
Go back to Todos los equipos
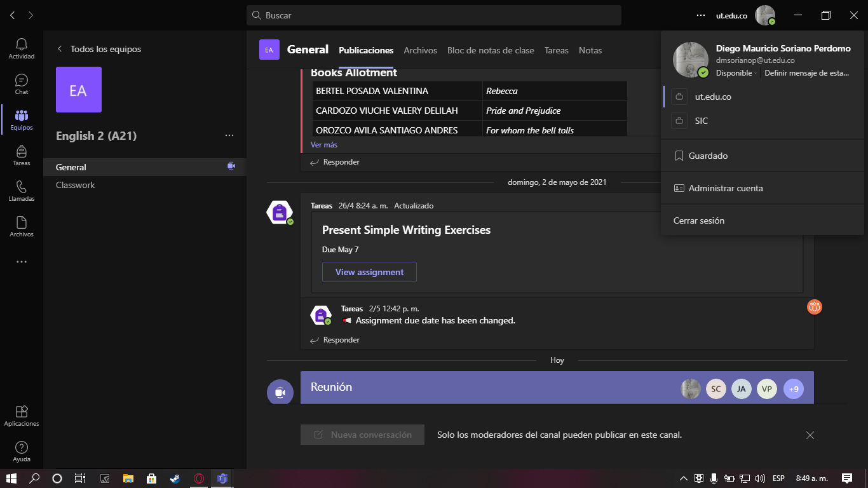pos(99,49)
